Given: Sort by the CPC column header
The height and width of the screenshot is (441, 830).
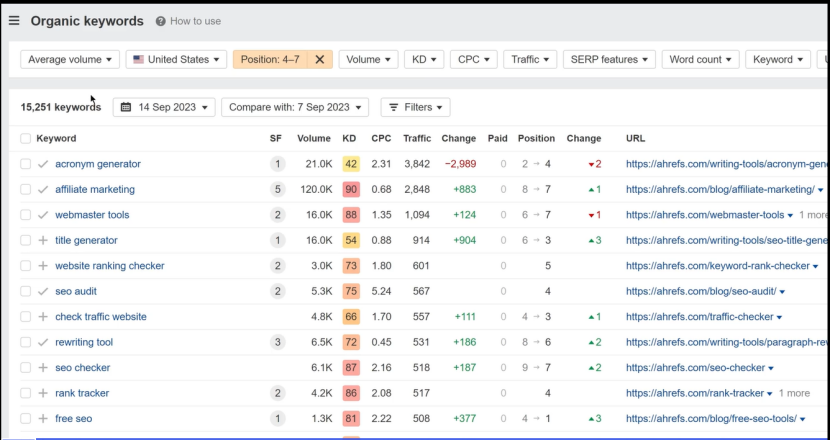Looking at the screenshot, I should (381, 139).
